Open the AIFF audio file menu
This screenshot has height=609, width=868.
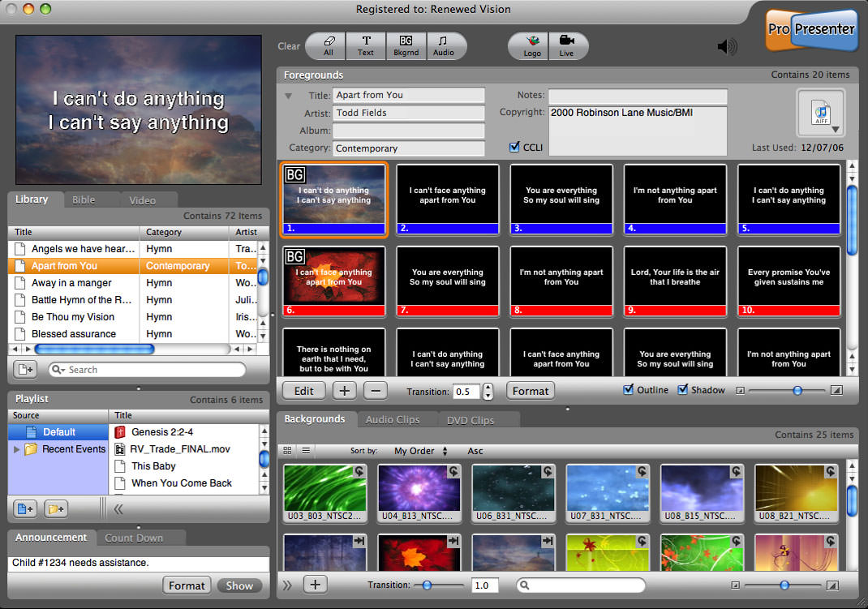tap(822, 113)
